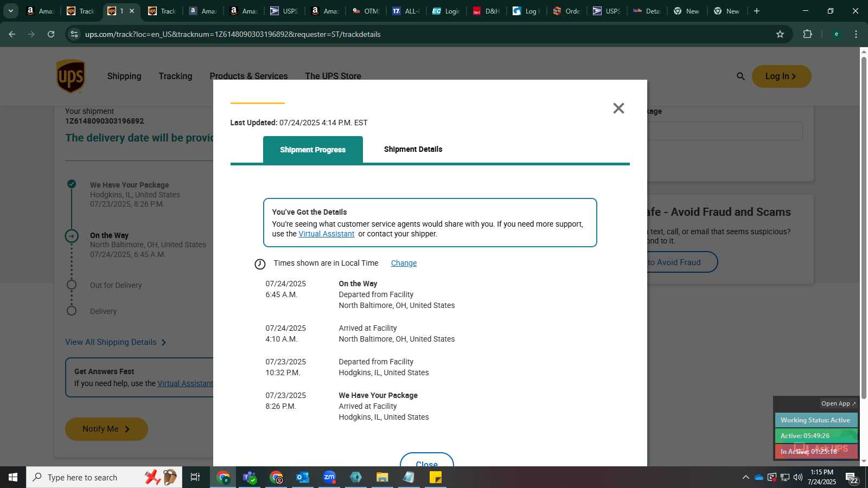
Task: Switch to the D&H browser tab
Action: coord(487,11)
